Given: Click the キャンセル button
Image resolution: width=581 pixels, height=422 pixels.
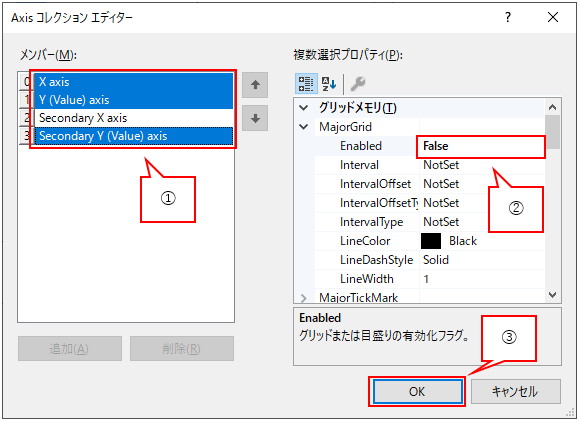Looking at the screenshot, I should click(515, 392).
